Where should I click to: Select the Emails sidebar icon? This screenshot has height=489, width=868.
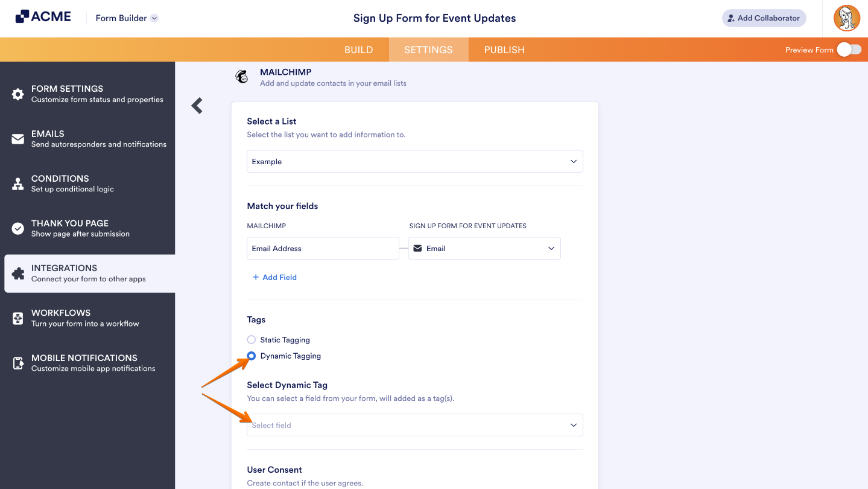coord(17,139)
